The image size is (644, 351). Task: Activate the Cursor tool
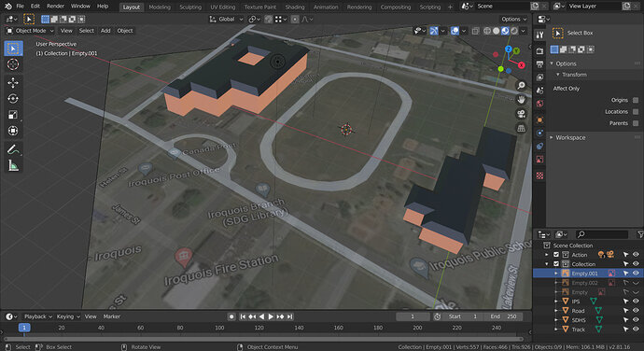click(13, 64)
